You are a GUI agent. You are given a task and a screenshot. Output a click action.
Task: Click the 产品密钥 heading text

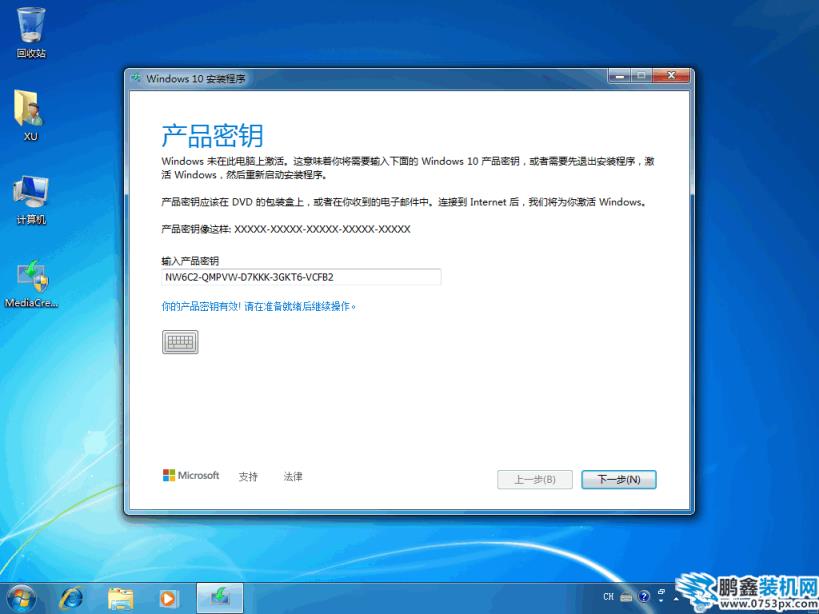212,135
